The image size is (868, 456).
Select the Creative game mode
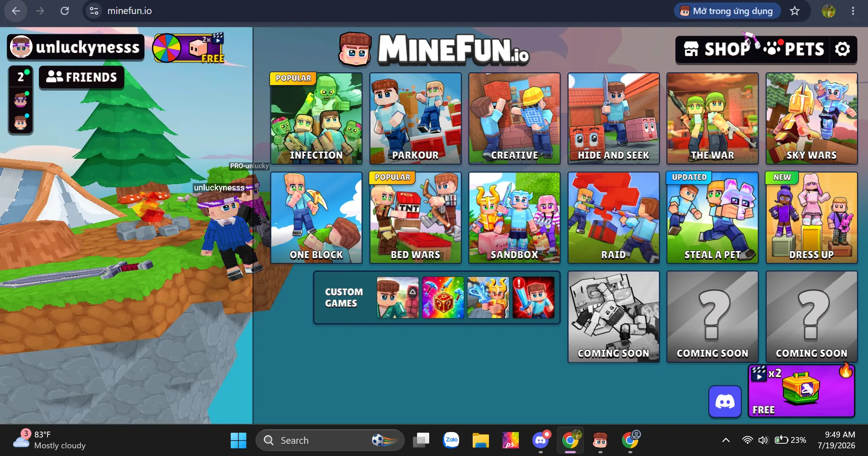click(514, 119)
